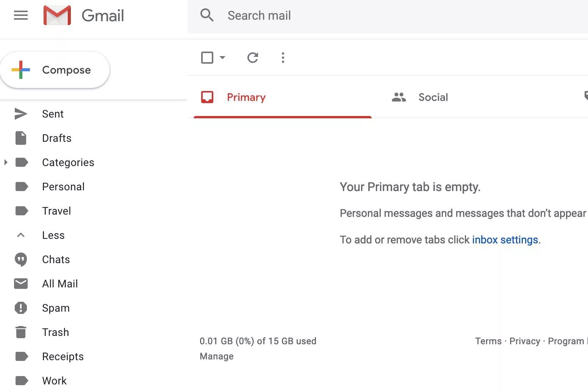Open the select dropdown arrow beside checkbox
Viewport: 588px width, 392px height.
point(223,58)
